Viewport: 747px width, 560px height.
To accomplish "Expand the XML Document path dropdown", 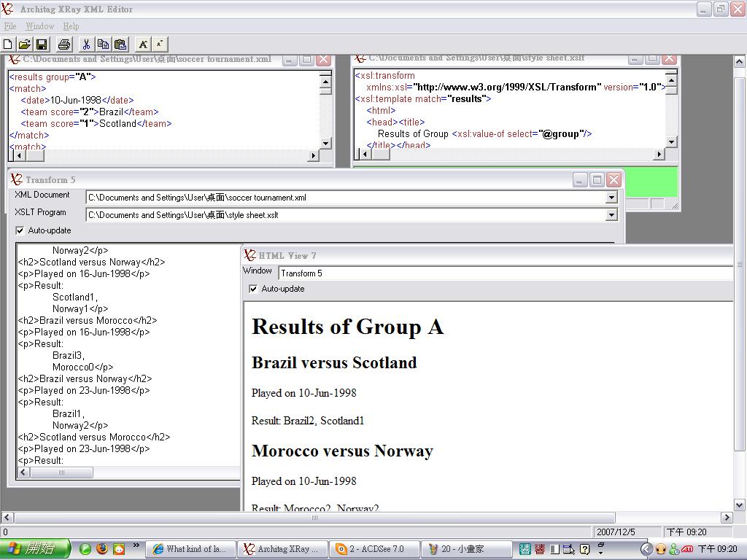I will point(611,197).
